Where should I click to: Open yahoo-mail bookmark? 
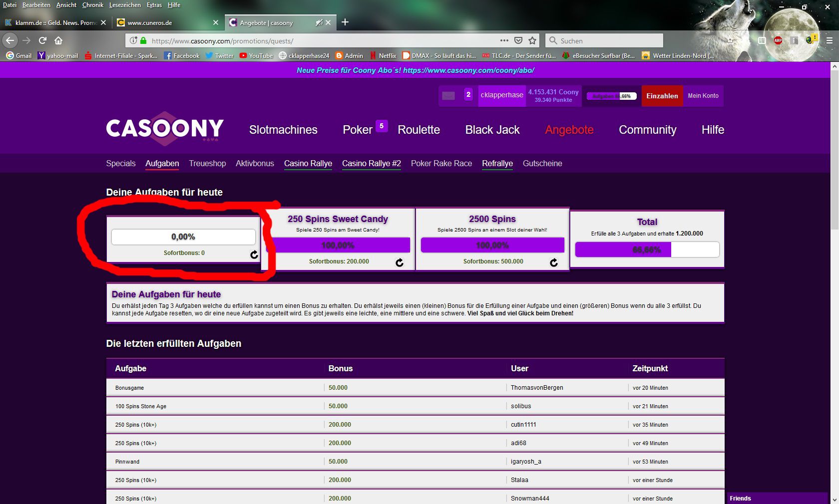coord(58,56)
